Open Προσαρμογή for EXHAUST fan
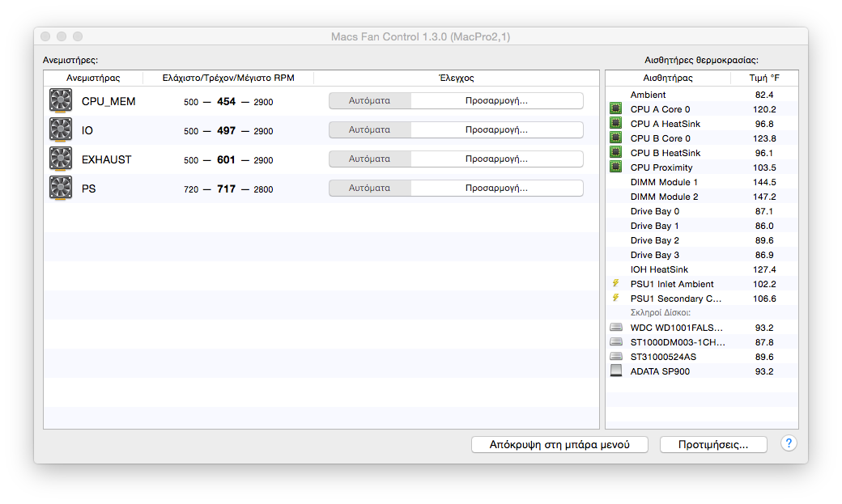Viewport: 842px width, 504px height. (x=497, y=159)
